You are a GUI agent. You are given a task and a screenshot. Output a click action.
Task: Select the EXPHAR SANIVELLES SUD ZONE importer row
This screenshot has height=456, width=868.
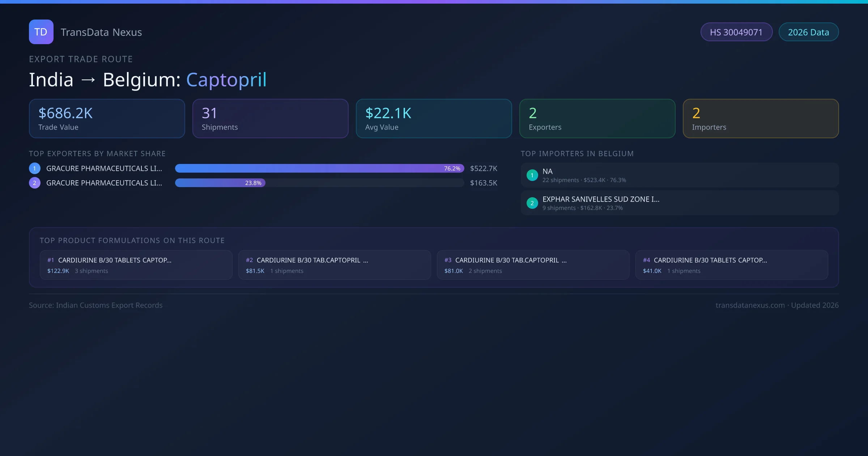[x=679, y=203]
